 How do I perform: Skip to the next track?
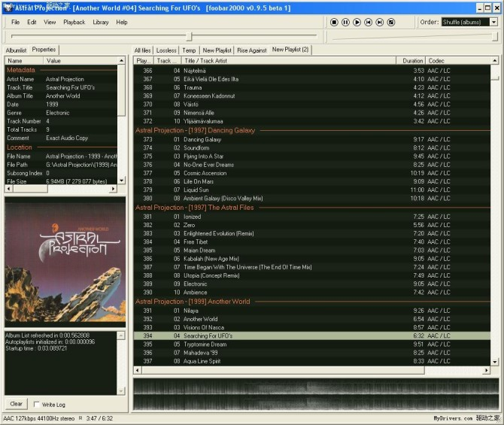380,23
